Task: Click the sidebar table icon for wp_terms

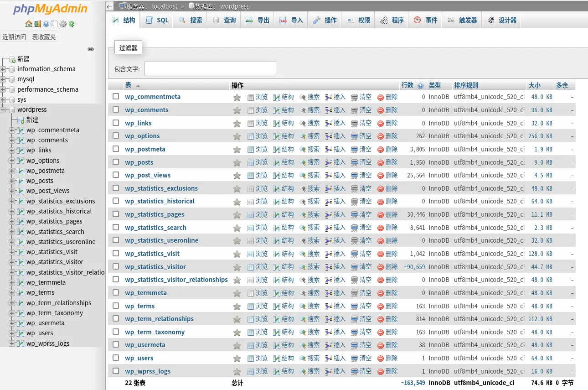Action: coord(20,292)
